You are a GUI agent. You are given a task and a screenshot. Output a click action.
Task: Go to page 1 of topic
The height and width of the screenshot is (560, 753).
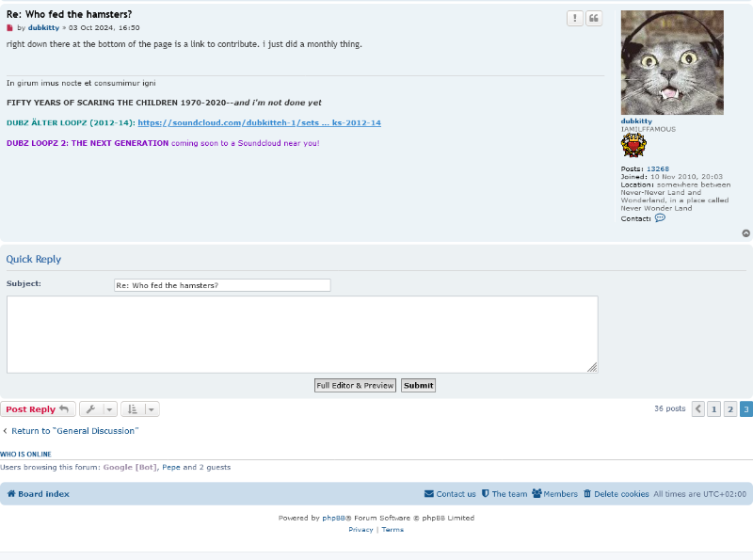714,409
